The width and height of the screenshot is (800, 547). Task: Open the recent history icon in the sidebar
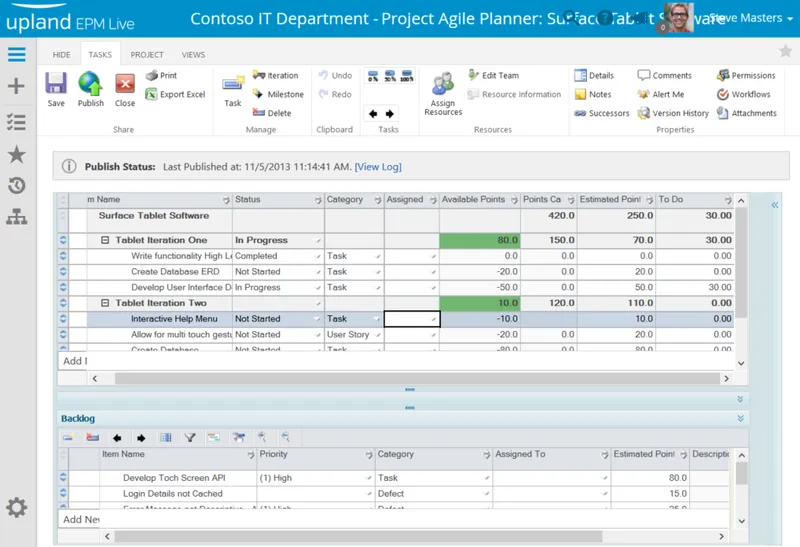point(16,186)
